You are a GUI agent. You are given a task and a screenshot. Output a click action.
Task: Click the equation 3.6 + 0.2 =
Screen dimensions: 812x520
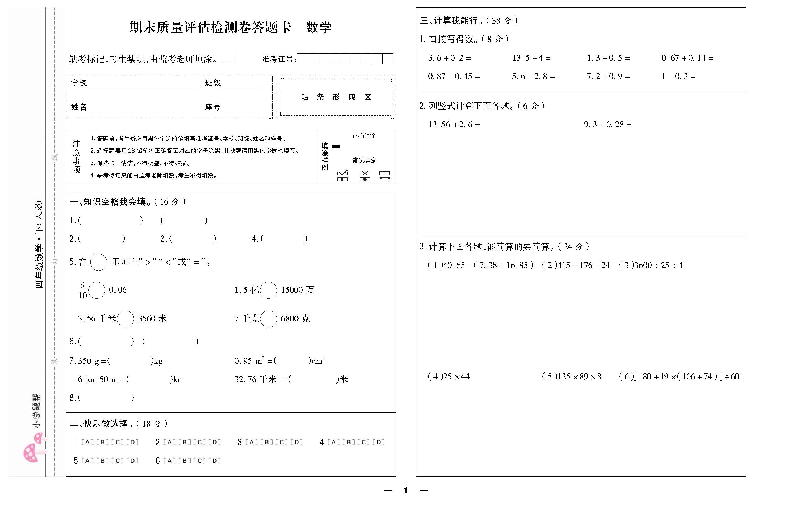450,58
